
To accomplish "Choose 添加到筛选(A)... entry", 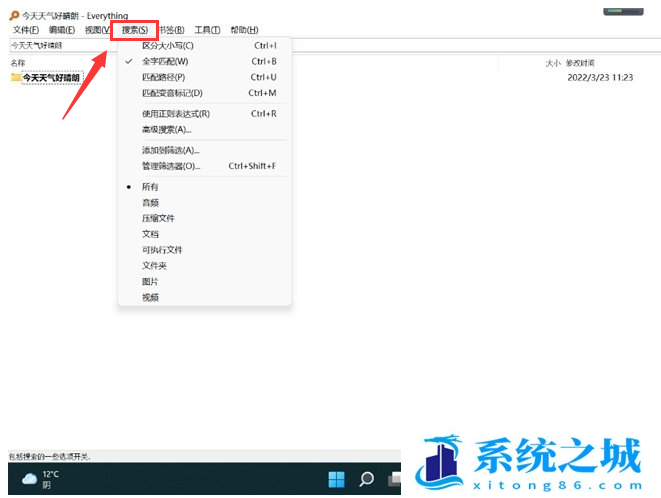I will click(x=205, y=150).
